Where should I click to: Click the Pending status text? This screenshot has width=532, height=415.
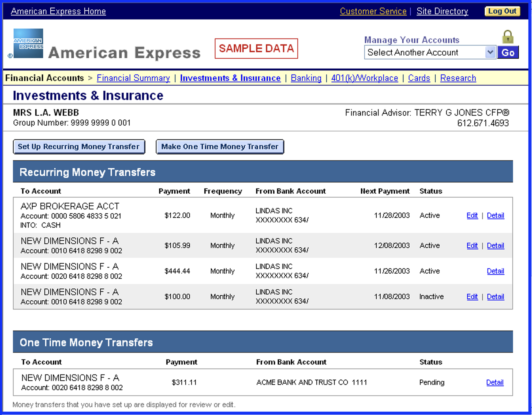pos(432,382)
